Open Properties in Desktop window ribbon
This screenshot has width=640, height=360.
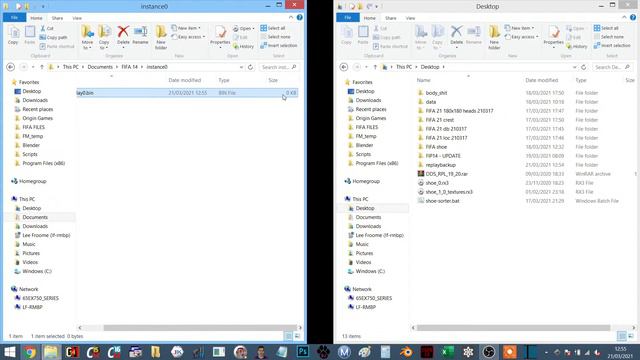[553, 37]
